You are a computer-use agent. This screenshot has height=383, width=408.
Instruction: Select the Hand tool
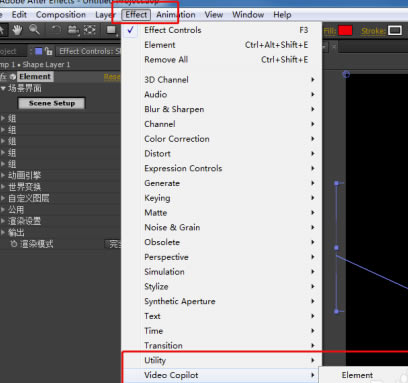[x=17, y=30]
